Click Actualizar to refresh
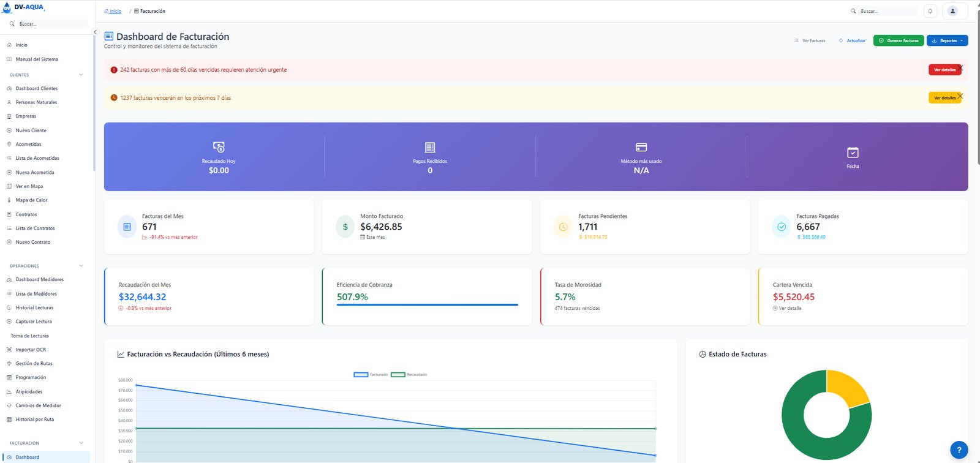The image size is (980, 463). point(852,40)
